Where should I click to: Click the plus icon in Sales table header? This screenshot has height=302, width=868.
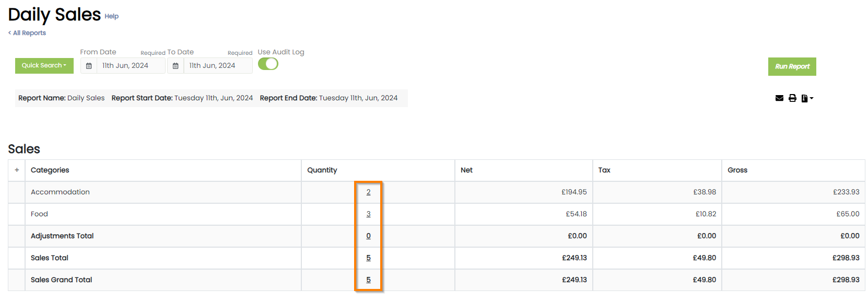pyautogui.click(x=17, y=170)
